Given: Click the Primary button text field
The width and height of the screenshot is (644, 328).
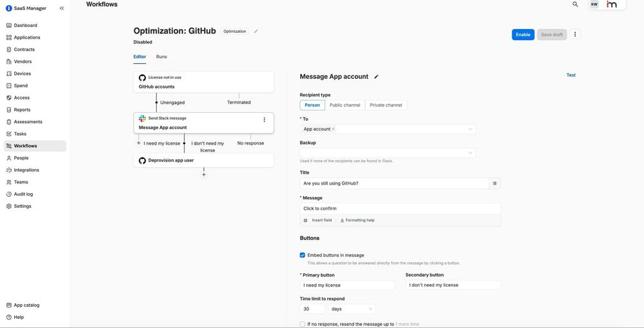Looking at the screenshot, I should [x=348, y=285].
